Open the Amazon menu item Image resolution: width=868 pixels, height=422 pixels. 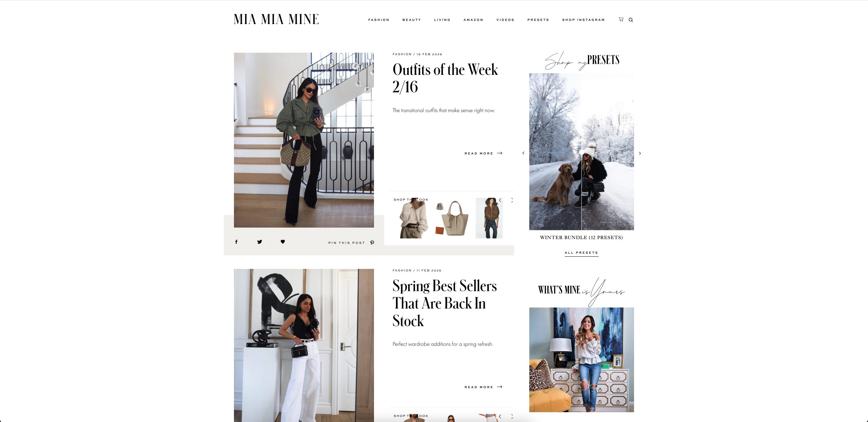click(473, 20)
